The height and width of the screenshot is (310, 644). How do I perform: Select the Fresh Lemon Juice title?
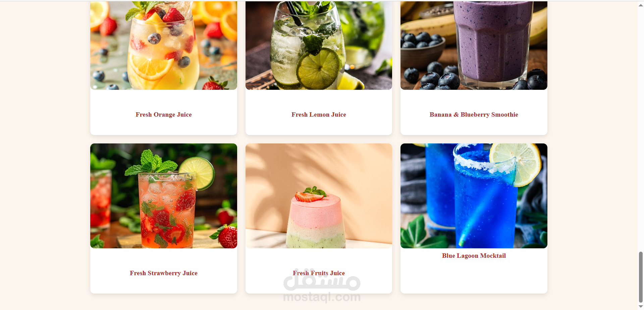pyautogui.click(x=319, y=115)
